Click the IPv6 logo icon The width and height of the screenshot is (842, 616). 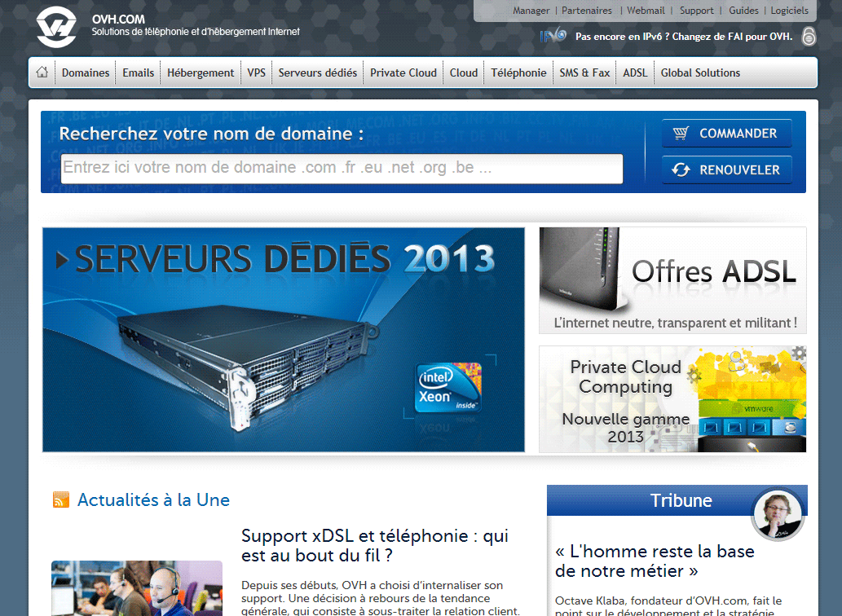tap(553, 35)
